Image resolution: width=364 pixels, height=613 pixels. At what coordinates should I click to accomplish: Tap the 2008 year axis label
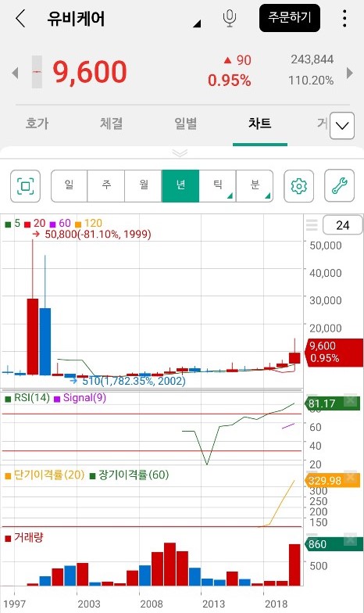[x=152, y=604]
